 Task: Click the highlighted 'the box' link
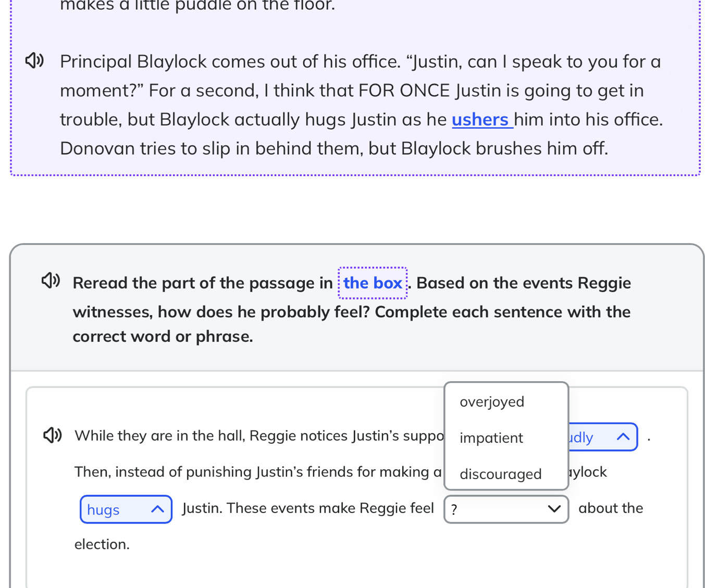click(x=373, y=283)
